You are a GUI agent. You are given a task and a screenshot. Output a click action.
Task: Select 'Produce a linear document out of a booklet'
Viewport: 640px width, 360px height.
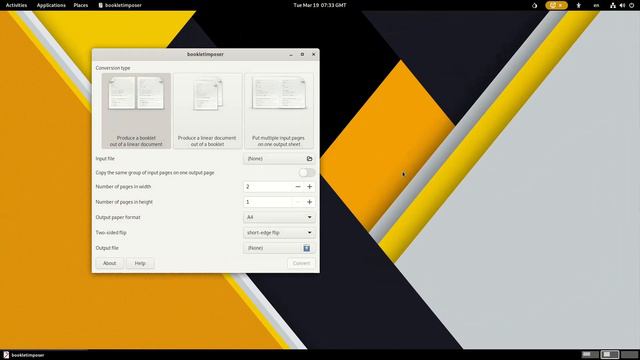pos(207,111)
